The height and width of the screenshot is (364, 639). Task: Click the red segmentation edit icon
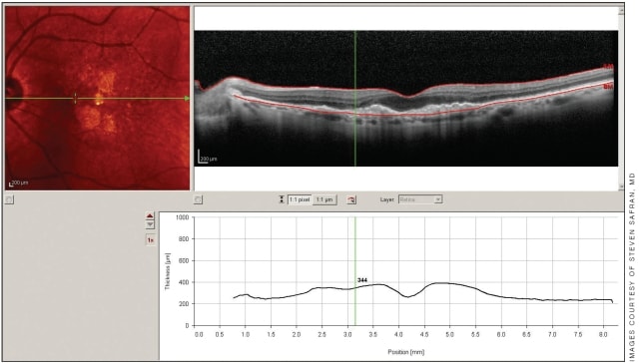coord(351,199)
